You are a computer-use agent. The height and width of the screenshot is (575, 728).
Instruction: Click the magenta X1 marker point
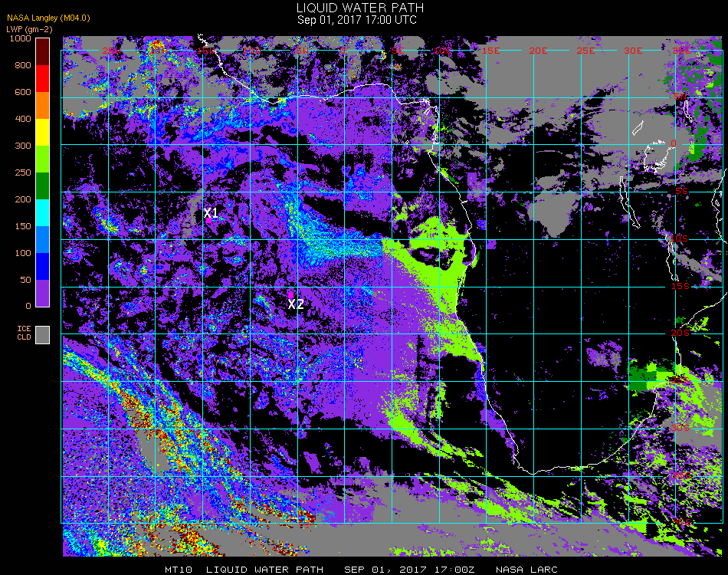209,221
